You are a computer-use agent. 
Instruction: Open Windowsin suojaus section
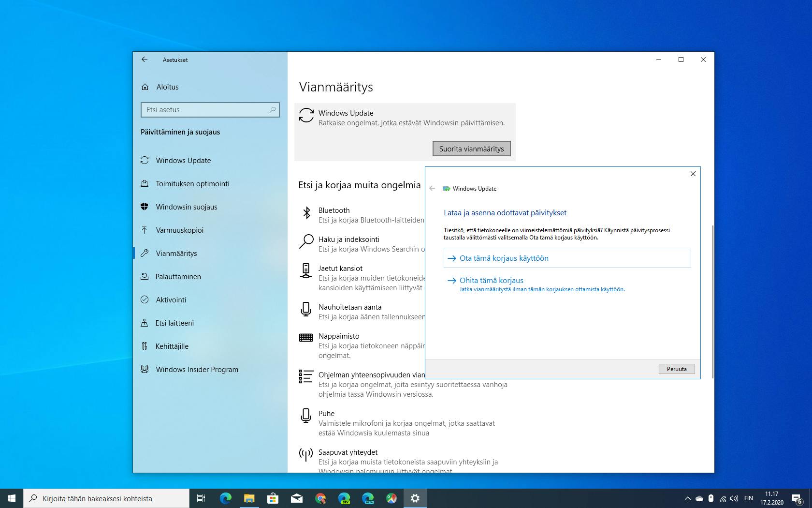pos(186,207)
